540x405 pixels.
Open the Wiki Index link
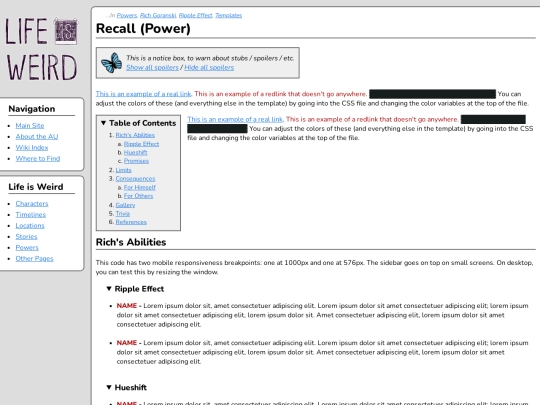[32, 148]
